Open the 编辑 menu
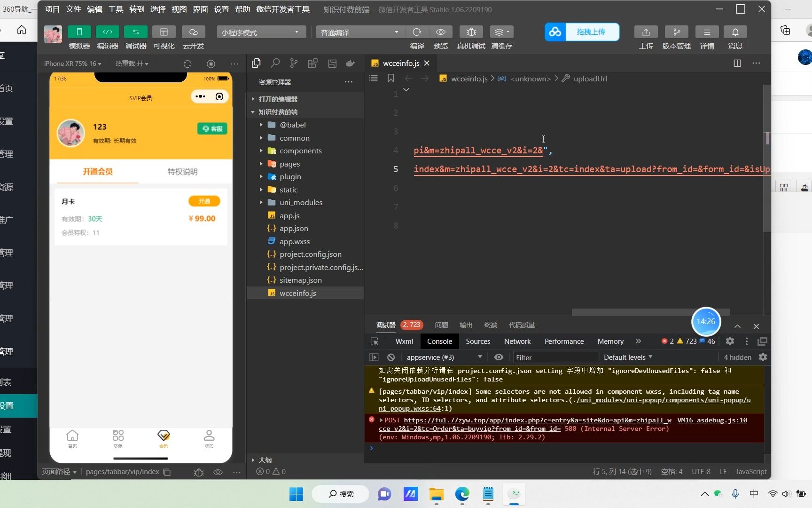812x508 pixels. tap(94, 9)
